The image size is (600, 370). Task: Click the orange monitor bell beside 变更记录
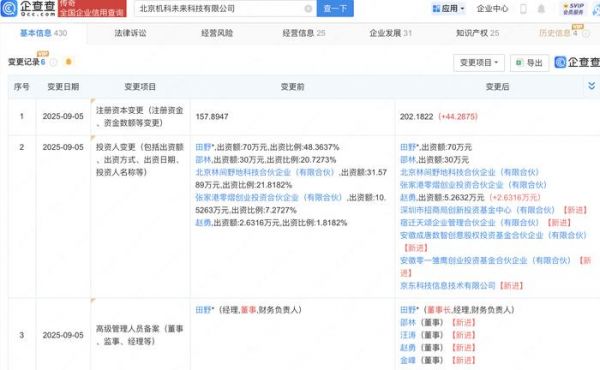pyautogui.click(x=68, y=62)
